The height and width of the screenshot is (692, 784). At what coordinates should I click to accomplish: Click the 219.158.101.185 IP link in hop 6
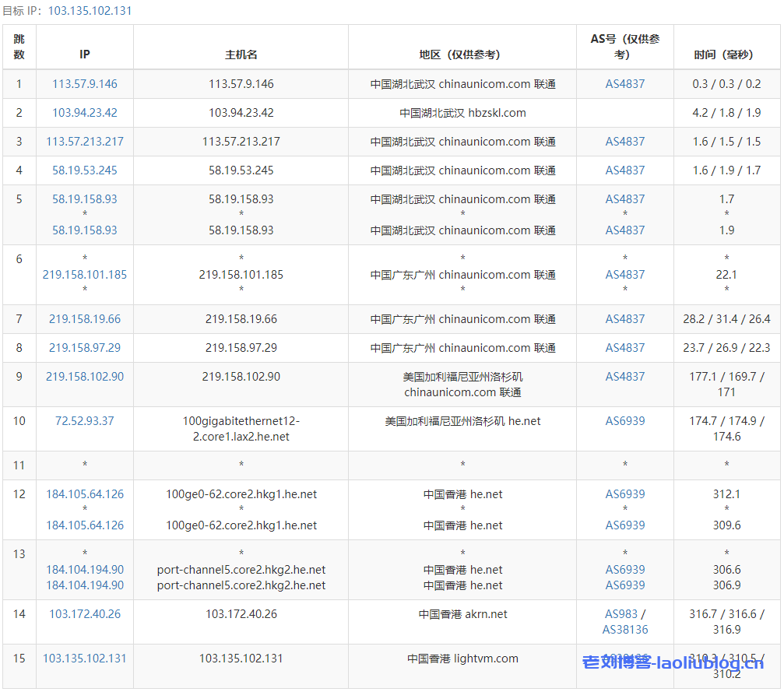coord(85,275)
